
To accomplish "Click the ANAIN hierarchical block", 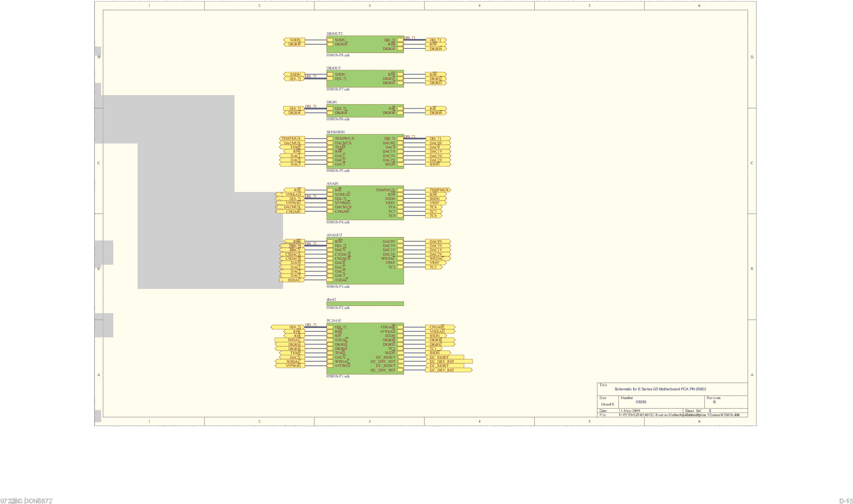I will (365, 202).
